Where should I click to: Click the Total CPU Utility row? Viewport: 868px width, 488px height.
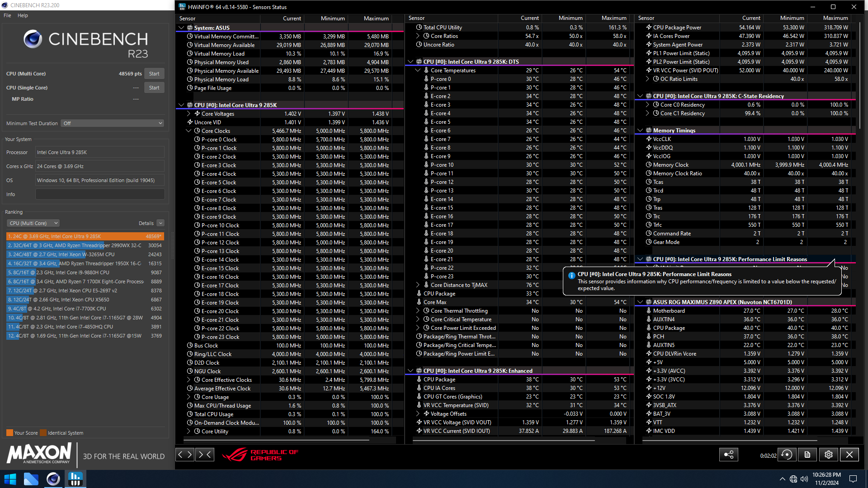(519, 28)
